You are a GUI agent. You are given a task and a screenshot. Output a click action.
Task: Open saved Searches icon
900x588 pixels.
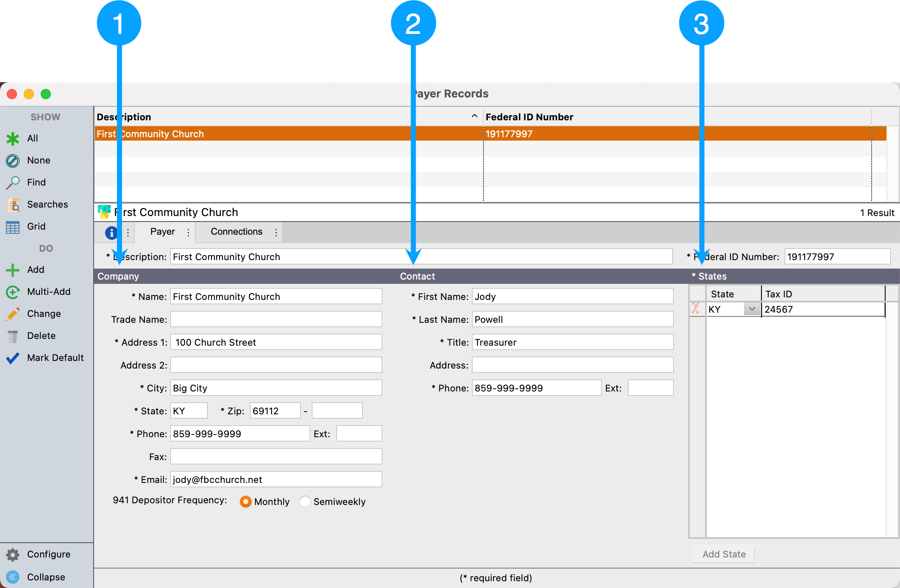click(x=13, y=205)
